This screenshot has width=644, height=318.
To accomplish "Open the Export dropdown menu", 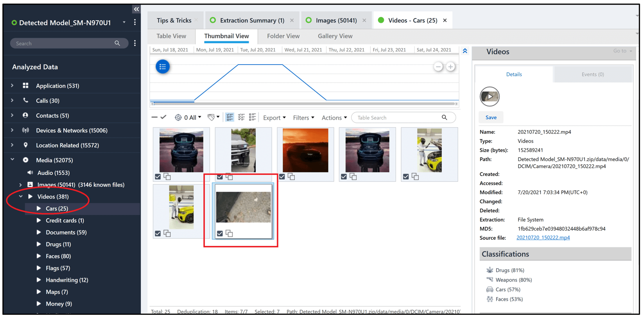I will (x=274, y=118).
